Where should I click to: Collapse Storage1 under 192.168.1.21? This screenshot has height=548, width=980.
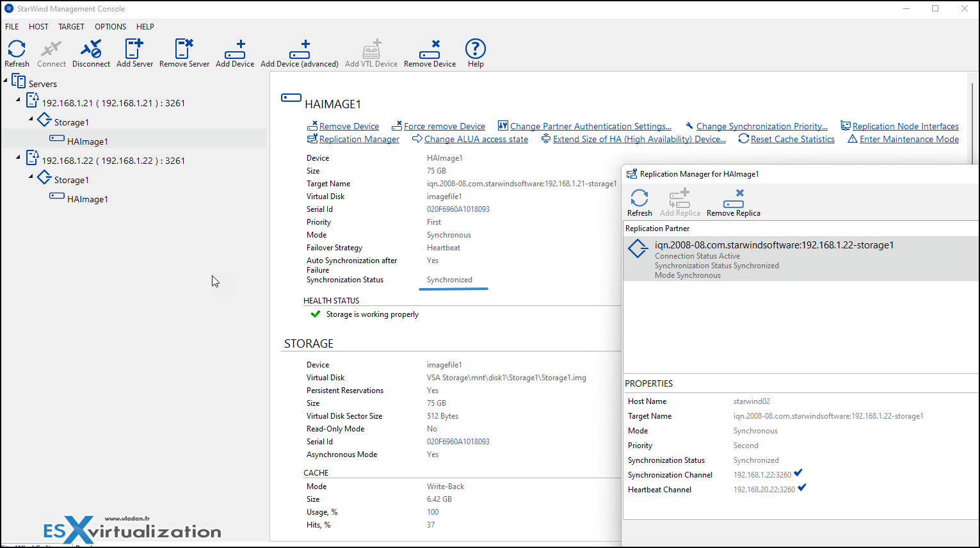point(31,119)
